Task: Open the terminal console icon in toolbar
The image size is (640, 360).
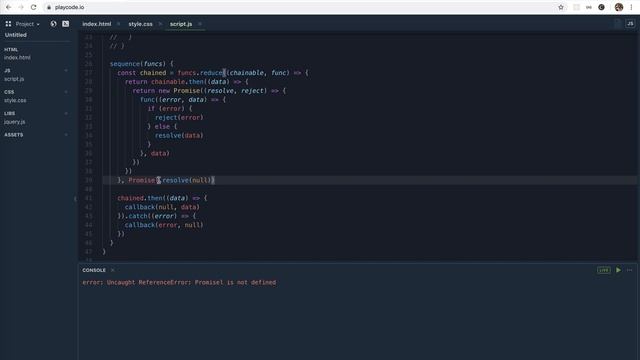Action: (65, 24)
